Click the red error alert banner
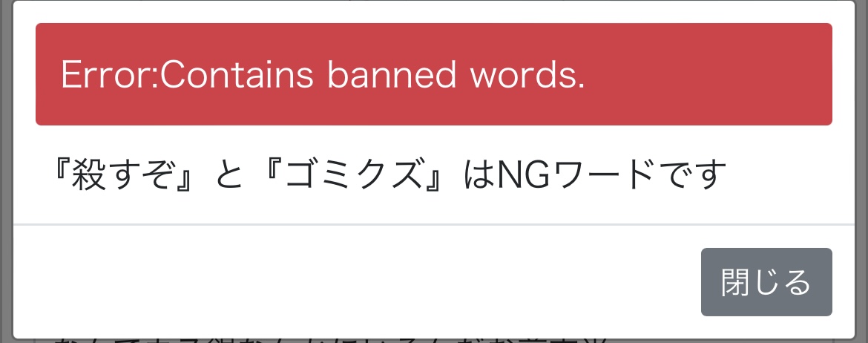 (x=433, y=74)
